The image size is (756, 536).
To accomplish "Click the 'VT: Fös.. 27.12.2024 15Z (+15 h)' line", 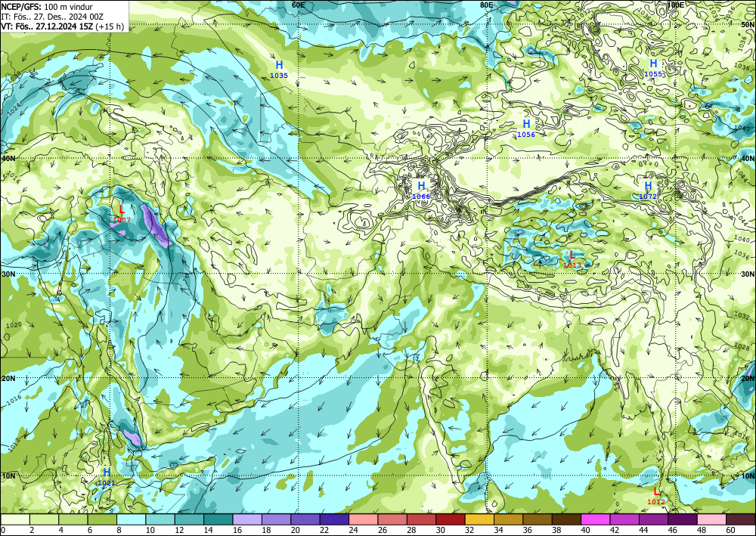I will [62, 26].
